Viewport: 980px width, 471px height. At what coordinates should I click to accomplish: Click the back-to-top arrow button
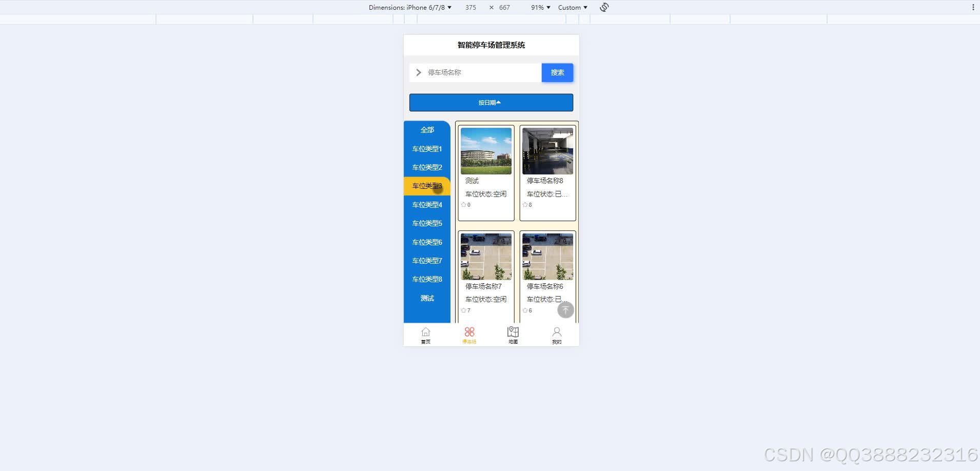(x=565, y=310)
